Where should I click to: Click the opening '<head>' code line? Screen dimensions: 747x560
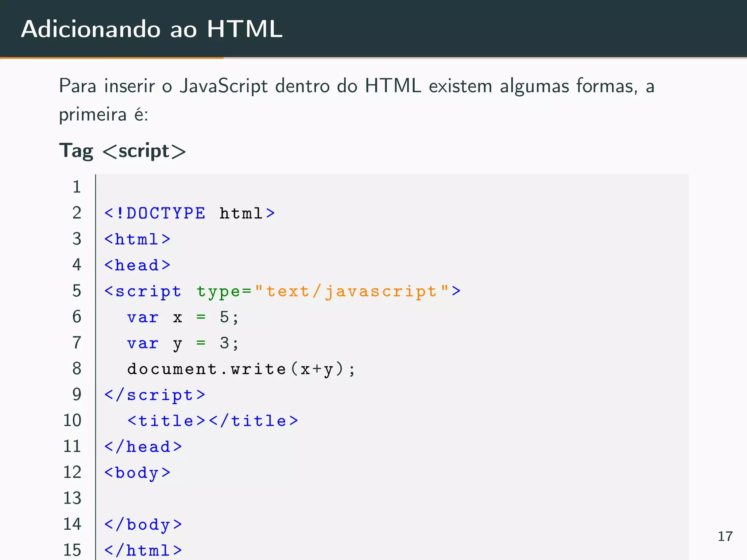coord(137,265)
